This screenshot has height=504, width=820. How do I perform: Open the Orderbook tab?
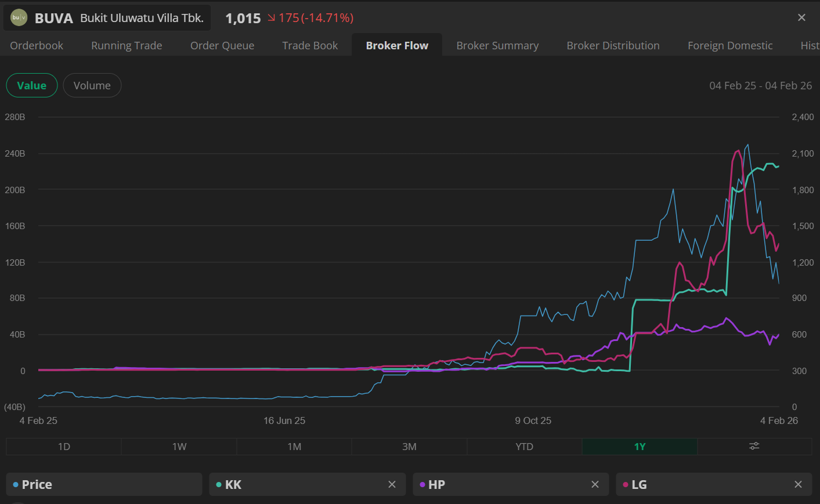coord(37,45)
